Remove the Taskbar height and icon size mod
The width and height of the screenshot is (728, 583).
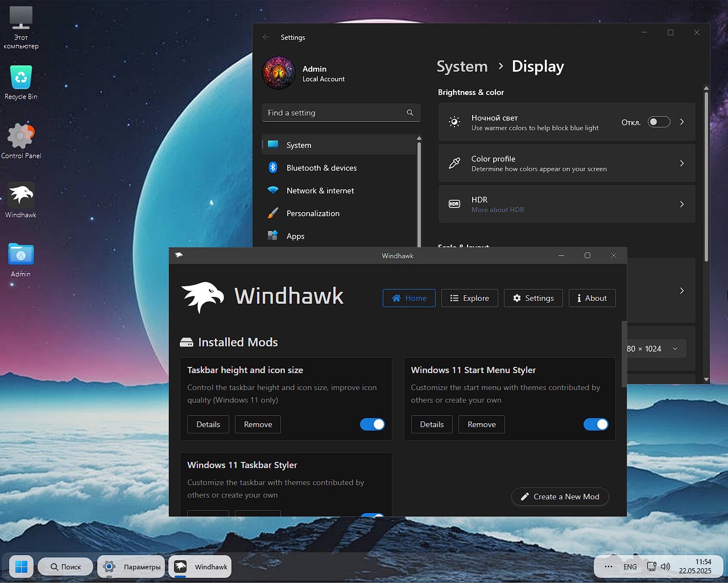point(258,424)
